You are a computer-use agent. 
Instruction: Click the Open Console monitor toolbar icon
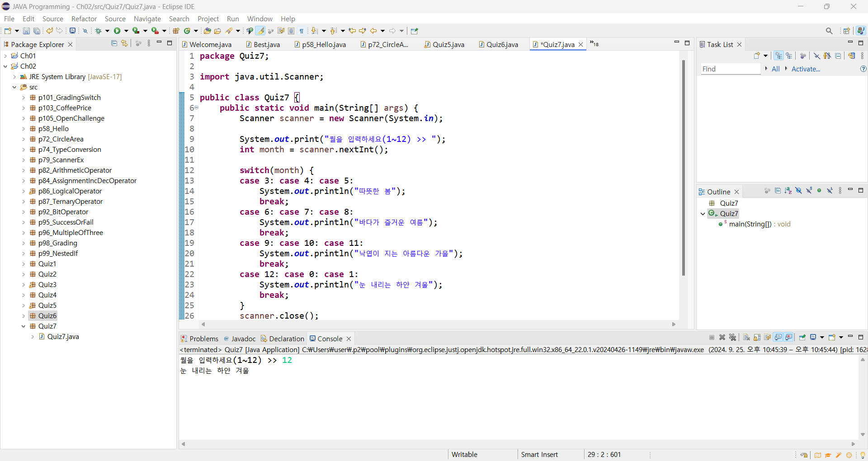coord(72,31)
